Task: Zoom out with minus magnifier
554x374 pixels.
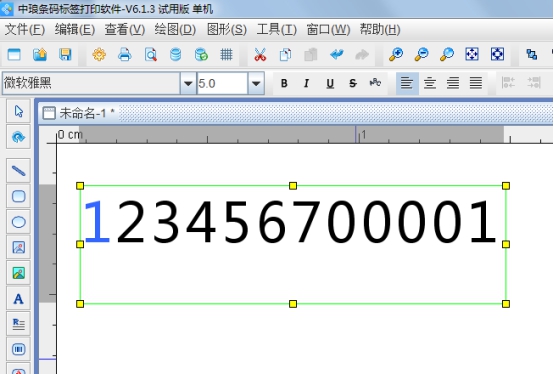Action: pos(421,55)
